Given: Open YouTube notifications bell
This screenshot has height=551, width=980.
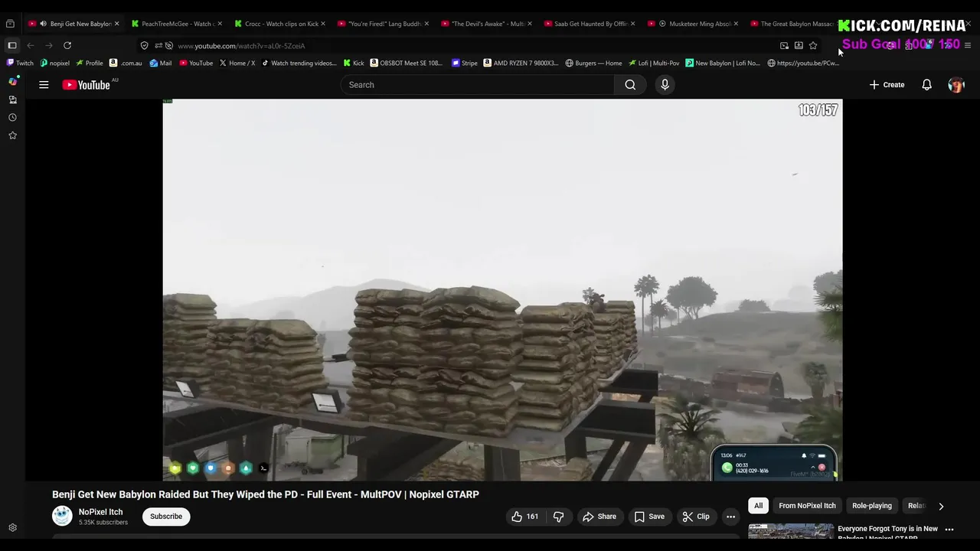Looking at the screenshot, I should click(926, 85).
